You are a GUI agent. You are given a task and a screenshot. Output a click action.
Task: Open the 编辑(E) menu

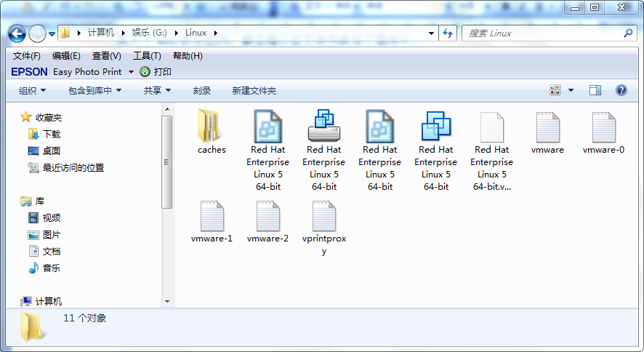click(66, 56)
